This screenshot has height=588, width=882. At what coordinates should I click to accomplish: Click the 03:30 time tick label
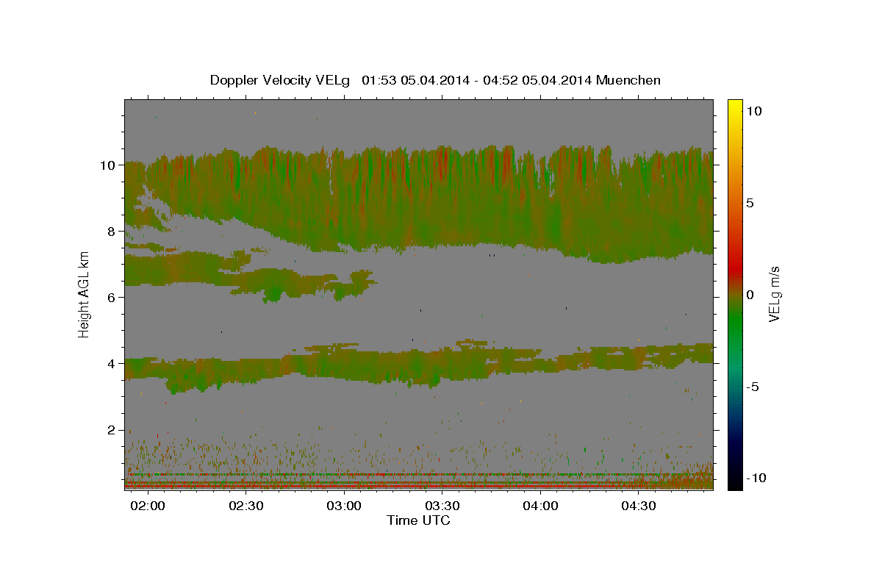tap(443, 506)
